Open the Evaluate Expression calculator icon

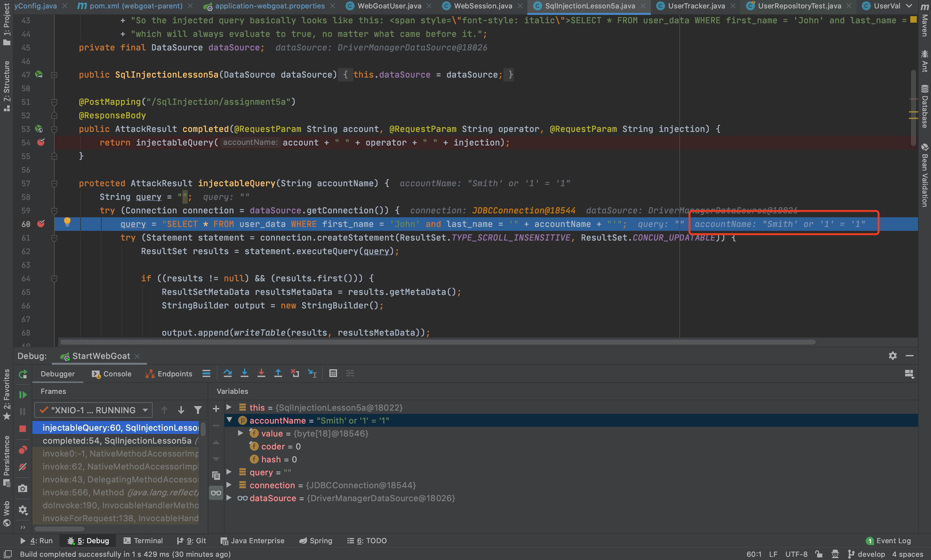click(x=333, y=373)
